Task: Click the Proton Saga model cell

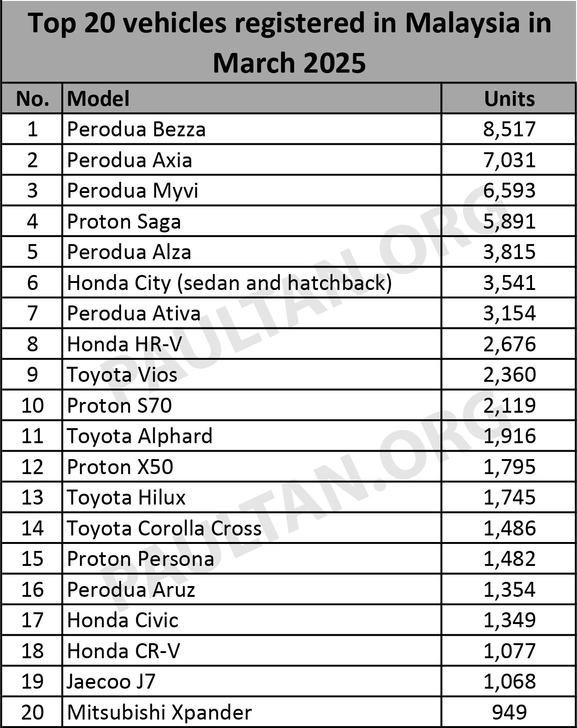Action: point(124,222)
